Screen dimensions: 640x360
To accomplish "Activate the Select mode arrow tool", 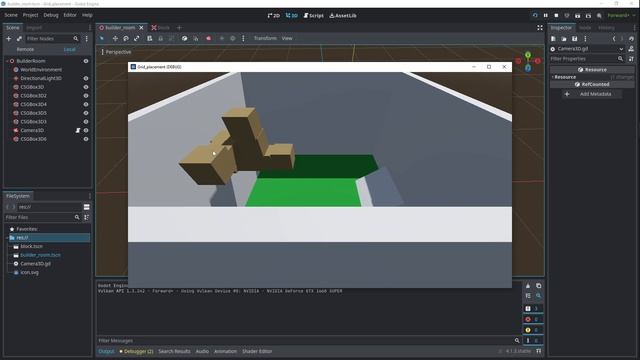I will tap(102, 38).
